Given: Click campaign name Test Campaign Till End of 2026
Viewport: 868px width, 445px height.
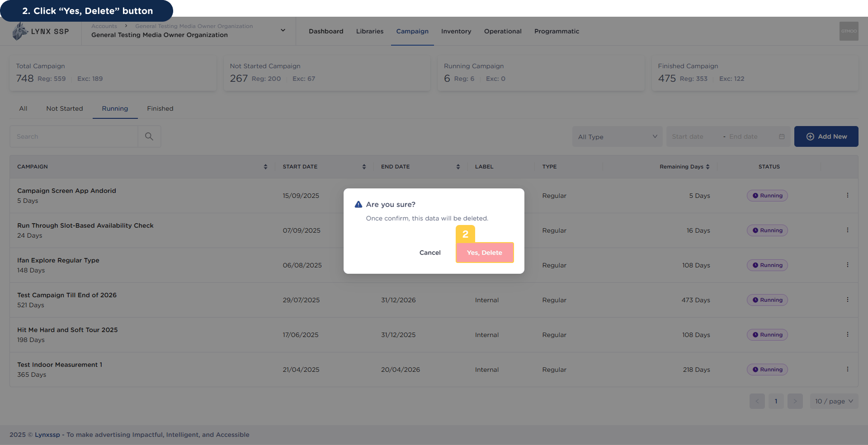Looking at the screenshot, I should (67, 295).
